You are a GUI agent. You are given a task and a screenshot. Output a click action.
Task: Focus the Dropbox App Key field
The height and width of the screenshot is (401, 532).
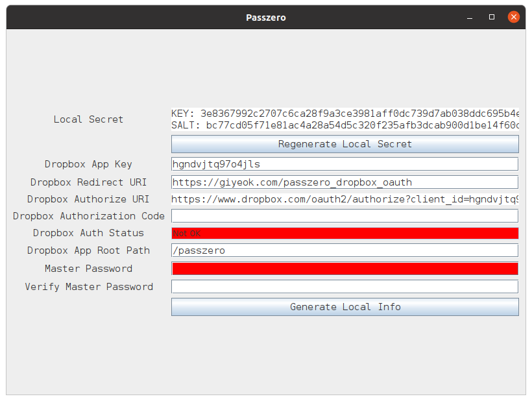pos(345,164)
